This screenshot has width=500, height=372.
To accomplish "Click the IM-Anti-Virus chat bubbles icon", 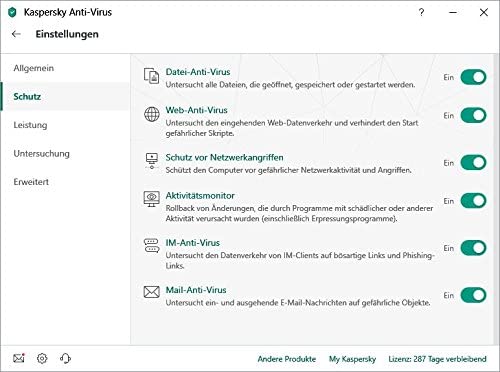I will (x=152, y=246).
